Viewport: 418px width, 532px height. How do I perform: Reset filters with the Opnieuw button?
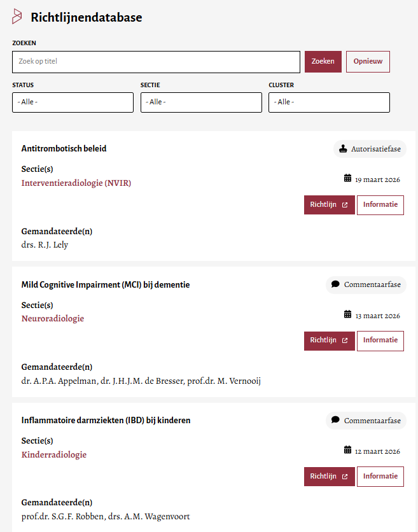[x=368, y=61]
